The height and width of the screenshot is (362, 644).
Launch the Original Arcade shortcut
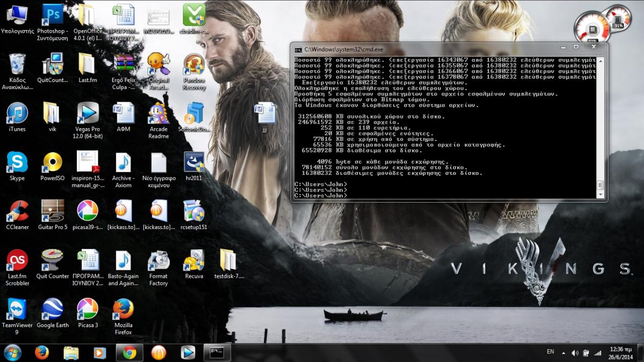158,64
